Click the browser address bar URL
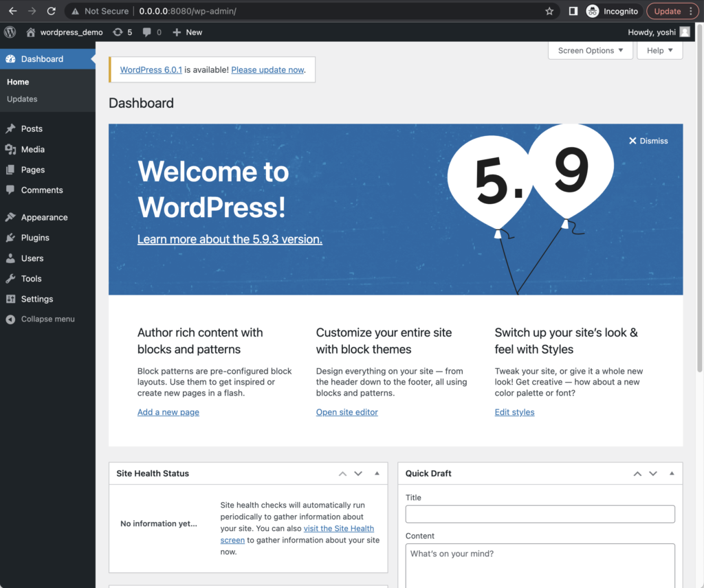The height and width of the screenshot is (588, 704). [188, 11]
